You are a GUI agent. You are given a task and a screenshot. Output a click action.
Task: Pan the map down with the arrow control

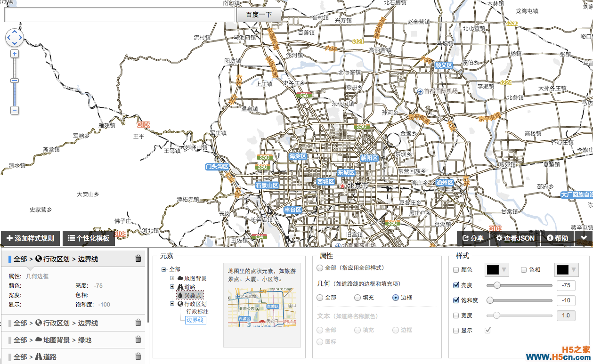(x=15, y=43)
